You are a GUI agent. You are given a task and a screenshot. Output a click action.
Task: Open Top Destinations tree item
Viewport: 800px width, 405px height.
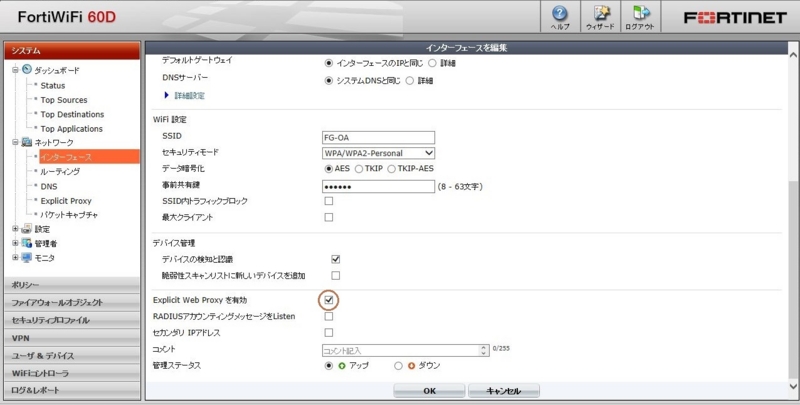tap(72, 114)
